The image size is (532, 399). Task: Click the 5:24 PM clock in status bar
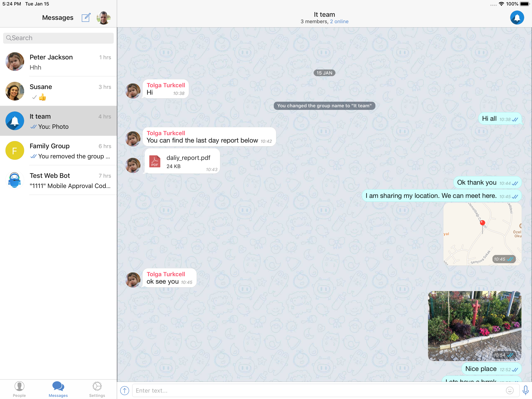coord(11,4)
